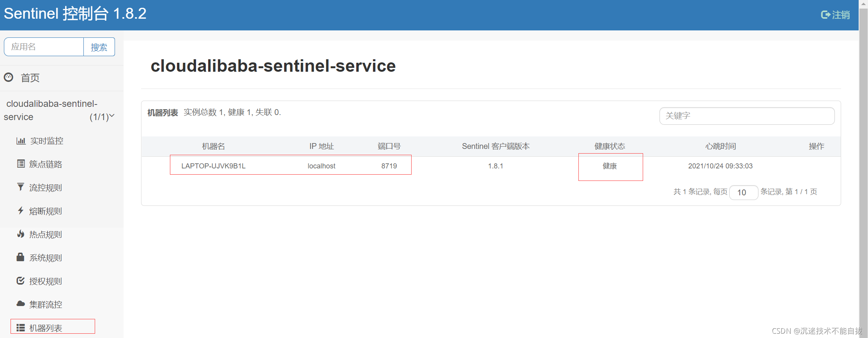Image resolution: width=868 pixels, height=338 pixels.
Task: Select client version 1.8.1 cell
Action: click(496, 166)
